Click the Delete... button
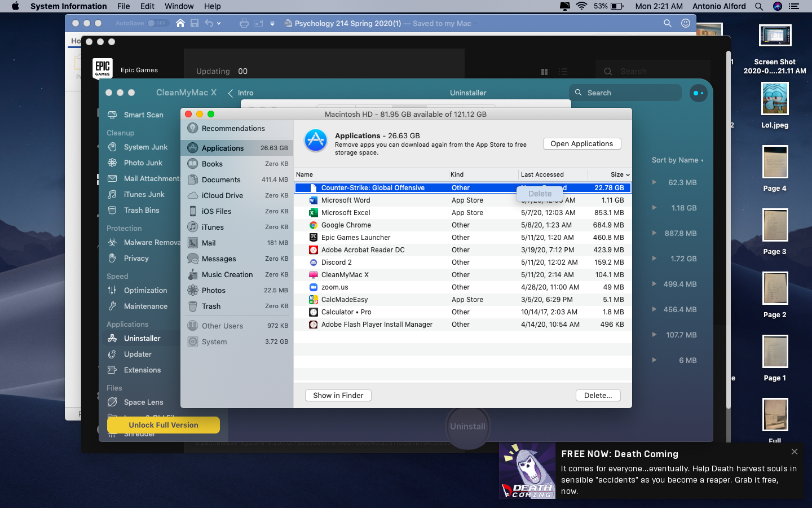 pyautogui.click(x=598, y=396)
